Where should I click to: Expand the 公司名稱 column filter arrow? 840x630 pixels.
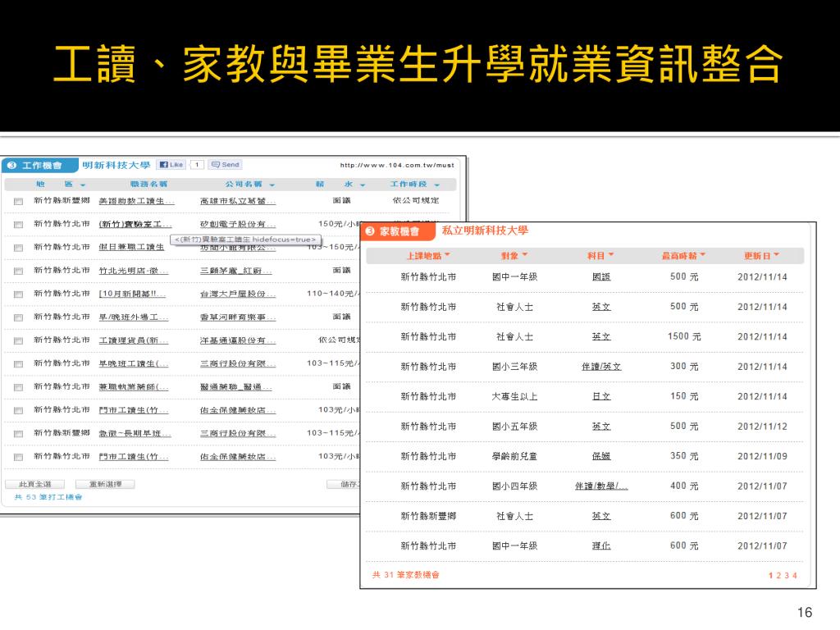272,185
